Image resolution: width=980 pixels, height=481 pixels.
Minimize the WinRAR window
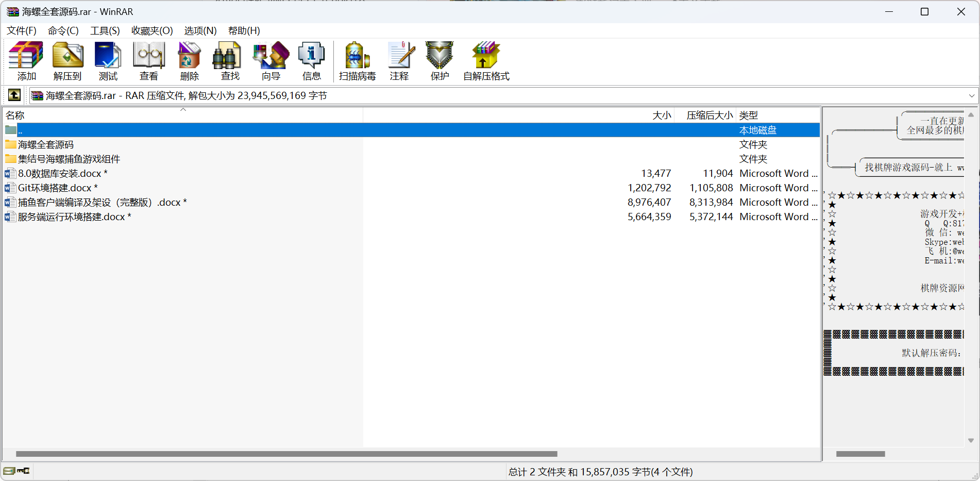coord(889,11)
